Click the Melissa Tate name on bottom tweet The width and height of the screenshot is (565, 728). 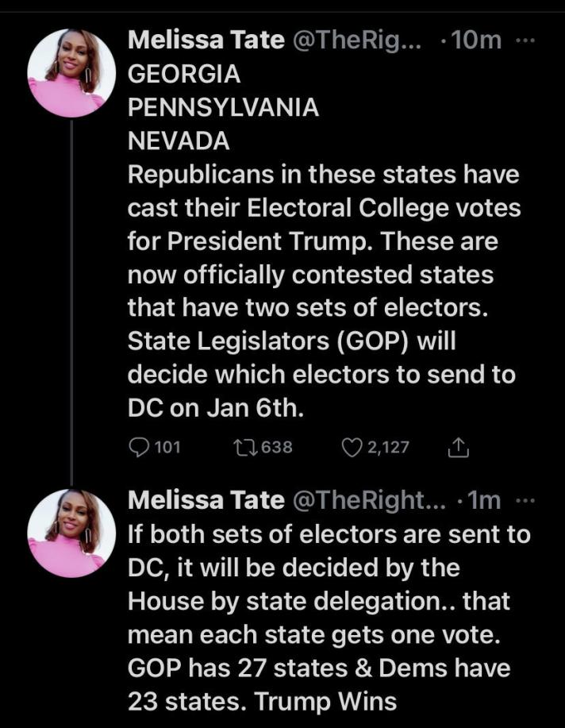[x=206, y=499]
